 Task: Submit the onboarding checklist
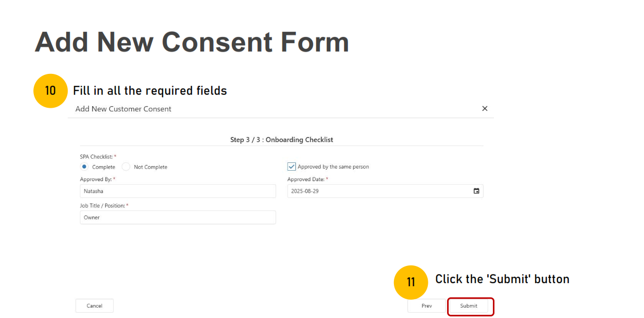click(x=469, y=306)
